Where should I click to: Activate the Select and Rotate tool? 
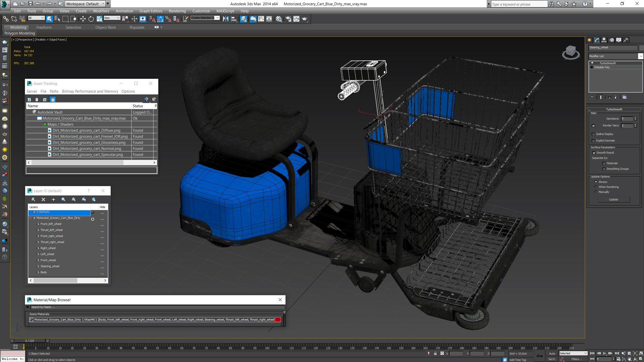point(91,19)
